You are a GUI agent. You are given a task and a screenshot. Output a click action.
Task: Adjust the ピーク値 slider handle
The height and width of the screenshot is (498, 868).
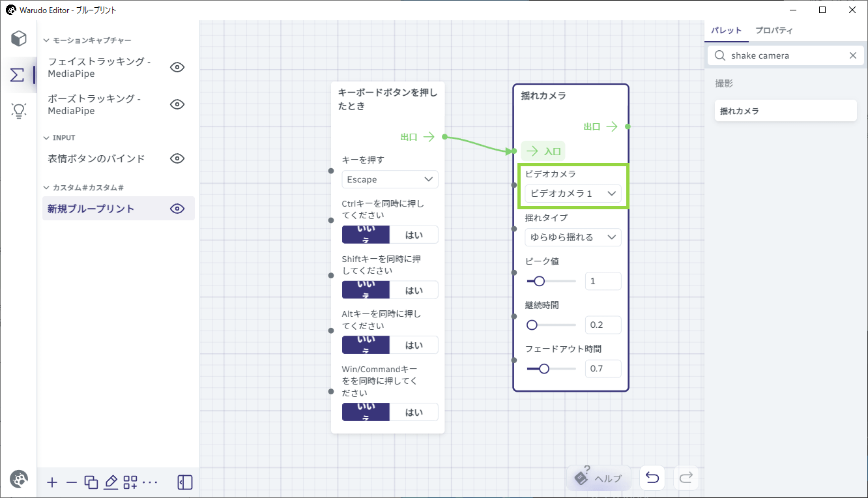point(539,281)
